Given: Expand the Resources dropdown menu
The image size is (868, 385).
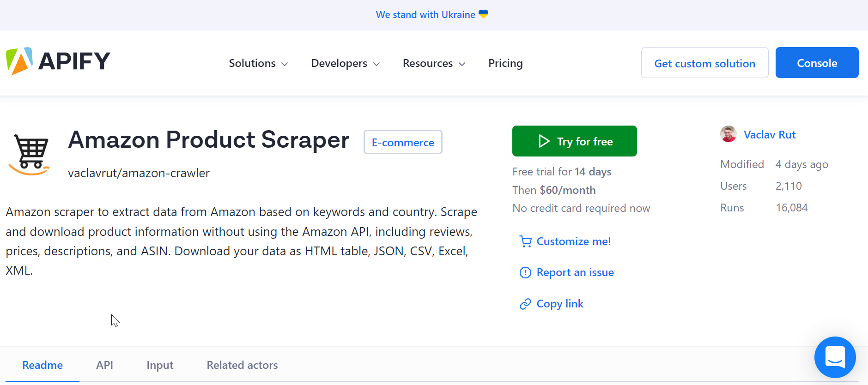Looking at the screenshot, I should 434,63.
